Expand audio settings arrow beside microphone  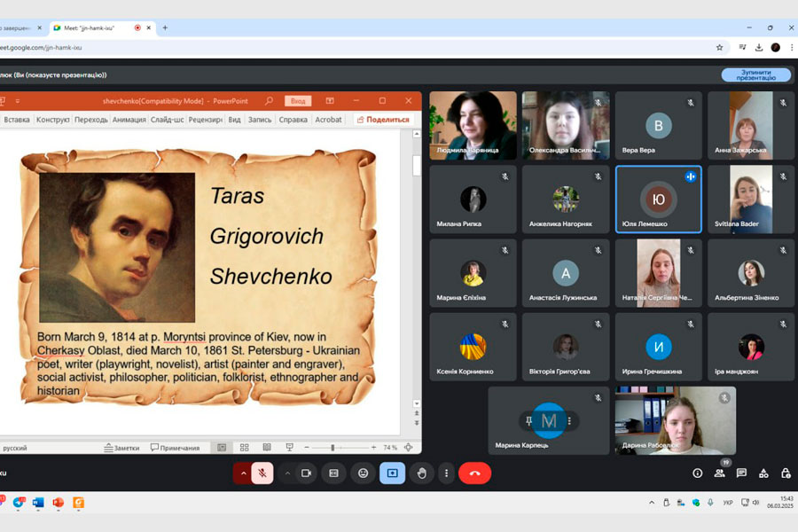pos(243,473)
